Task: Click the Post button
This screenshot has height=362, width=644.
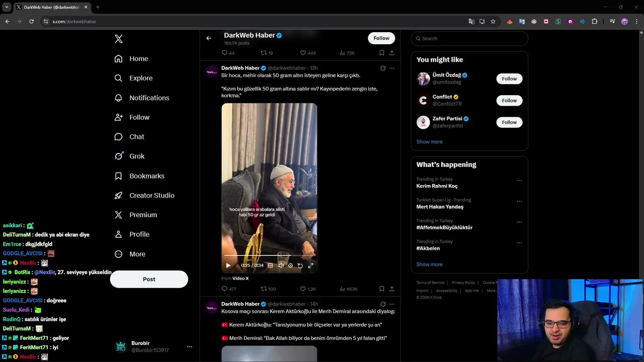Action: click(x=149, y=279)
